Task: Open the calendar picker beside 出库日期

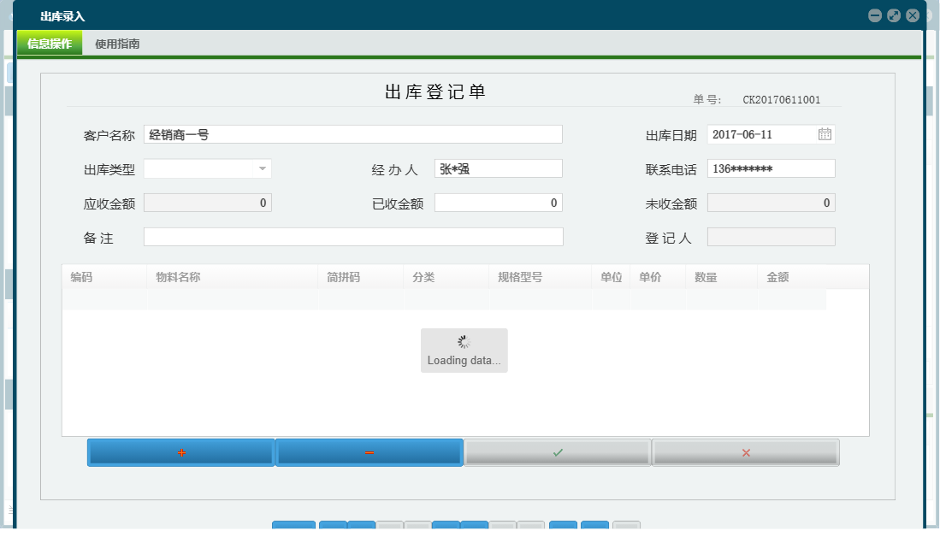Action: click(x=826, y=134)
